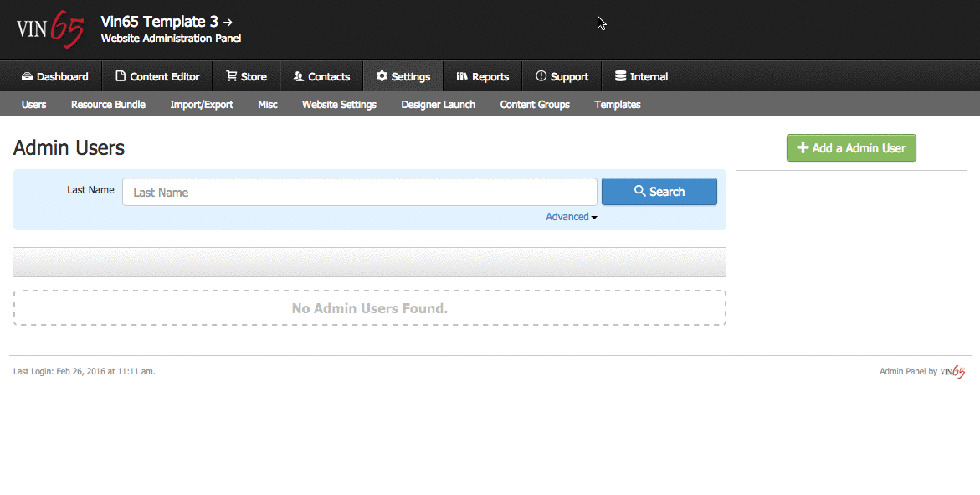Click the Vin65 Template 3 site link
This screenshot has width=980, height=495.
click(x=167, y=22)
